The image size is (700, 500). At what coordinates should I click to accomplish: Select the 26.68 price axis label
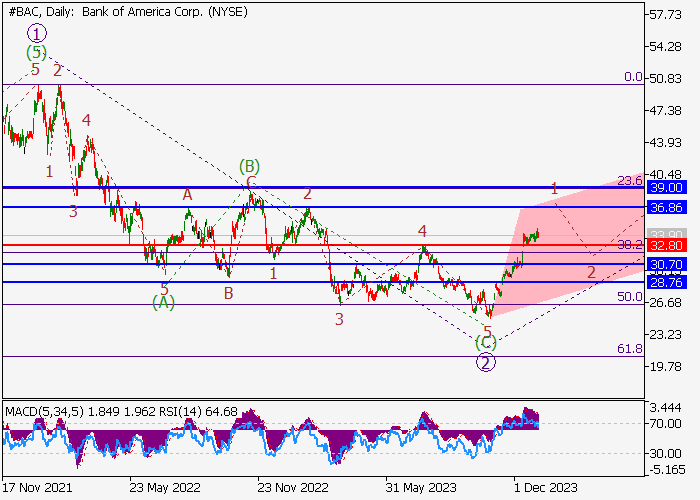click(x=667, y=303)
